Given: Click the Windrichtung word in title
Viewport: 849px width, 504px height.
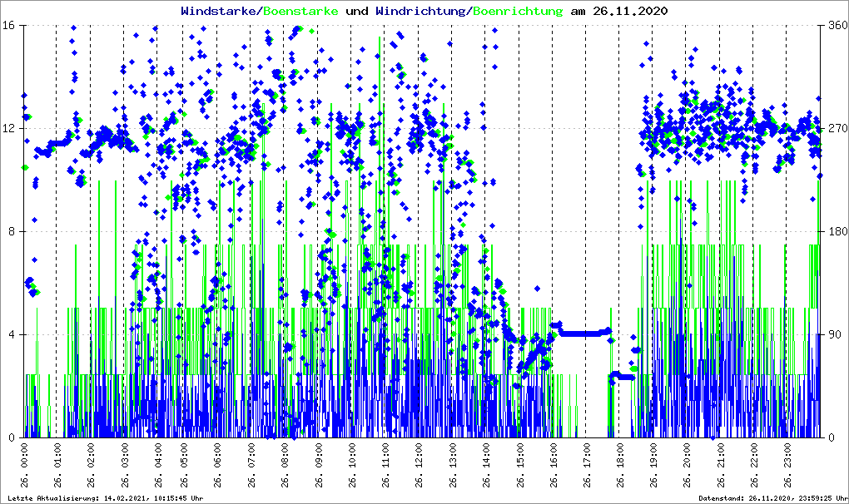Looking at the screenshot, I should pyautogui.click(x=422, y=12).
